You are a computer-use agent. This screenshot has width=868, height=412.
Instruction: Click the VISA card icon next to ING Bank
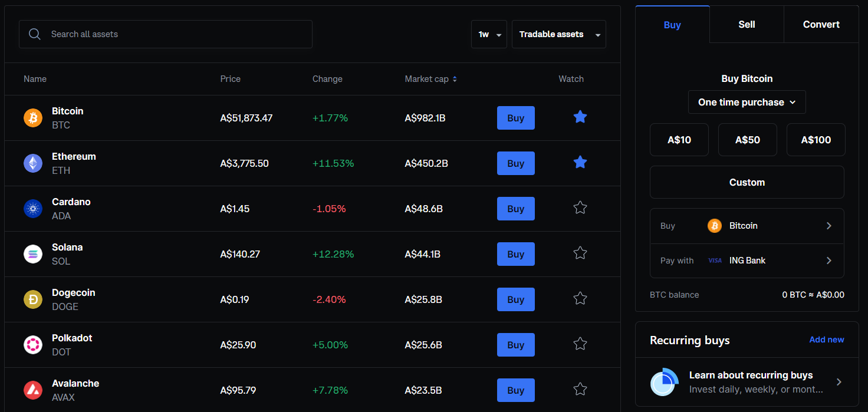(715, 261)
